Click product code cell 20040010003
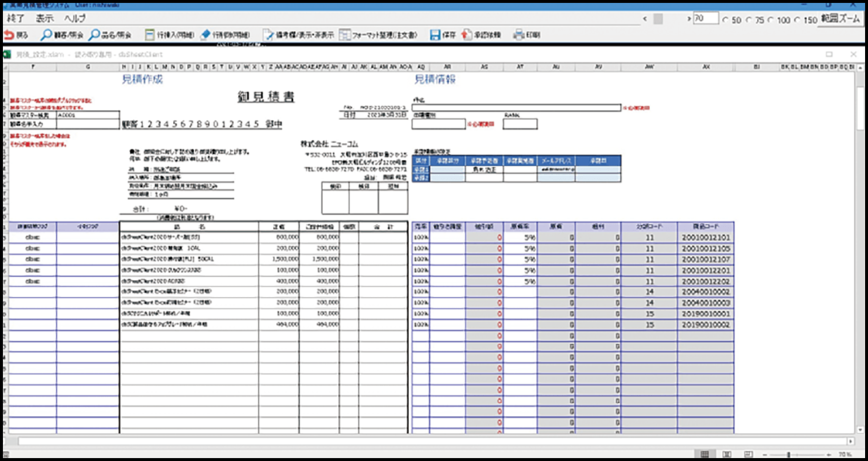868x461 pixels. [706, 303]
